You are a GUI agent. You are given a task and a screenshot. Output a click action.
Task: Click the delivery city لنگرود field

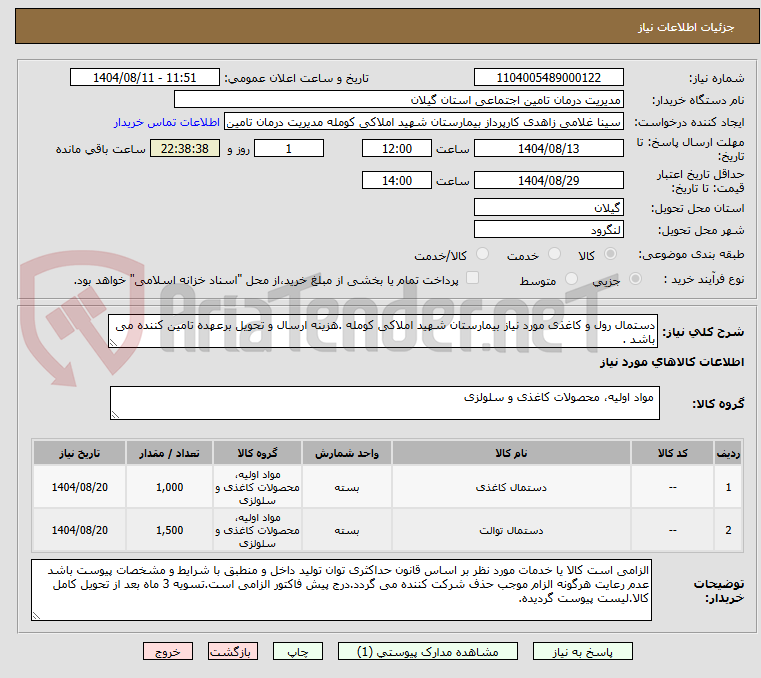(x=548, y=230)
